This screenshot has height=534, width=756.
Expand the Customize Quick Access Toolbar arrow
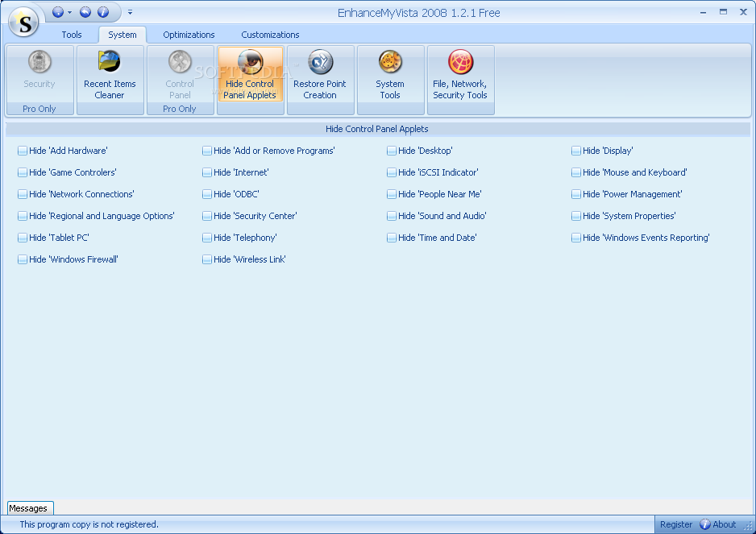[x=131, y=13]
